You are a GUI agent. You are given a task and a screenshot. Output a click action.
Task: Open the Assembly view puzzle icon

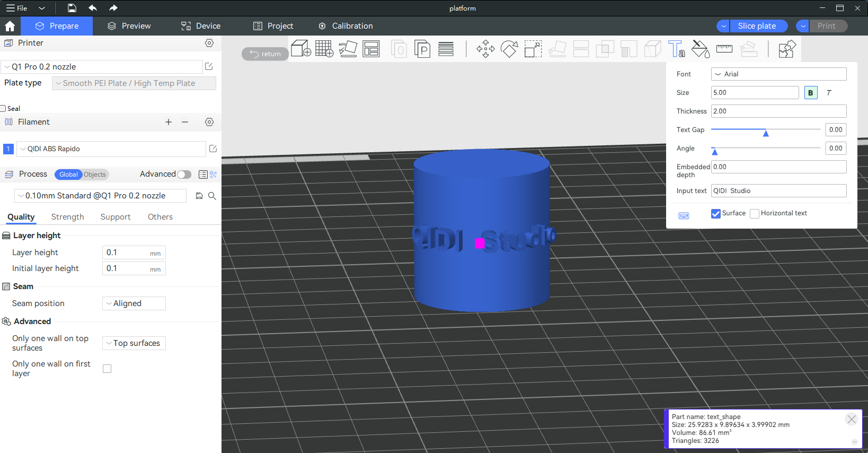point(786,49)
